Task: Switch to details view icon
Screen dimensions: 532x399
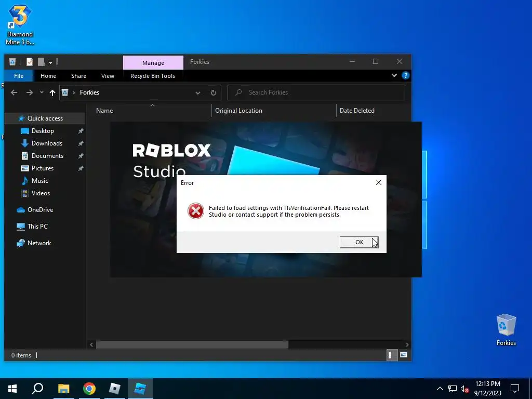Action: click(391, 355)
